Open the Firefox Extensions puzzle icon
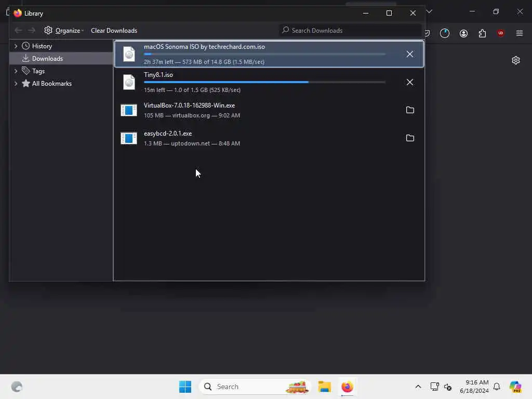532x399 pixels. [482, 33]
